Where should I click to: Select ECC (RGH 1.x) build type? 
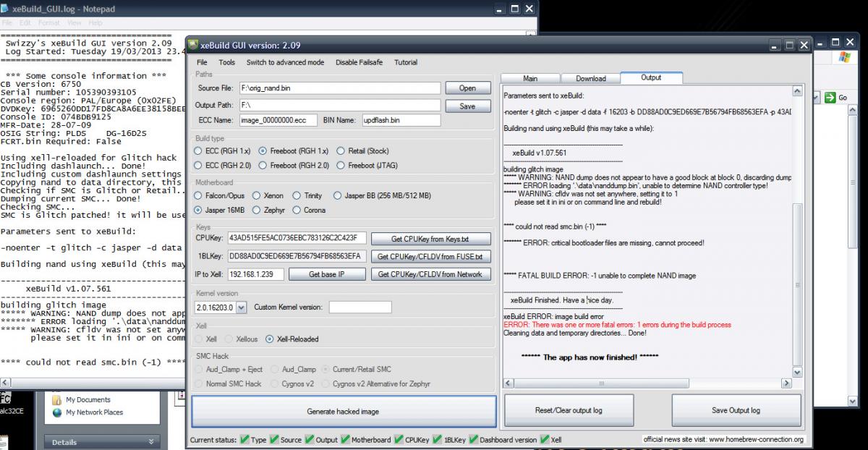(198, 150)
